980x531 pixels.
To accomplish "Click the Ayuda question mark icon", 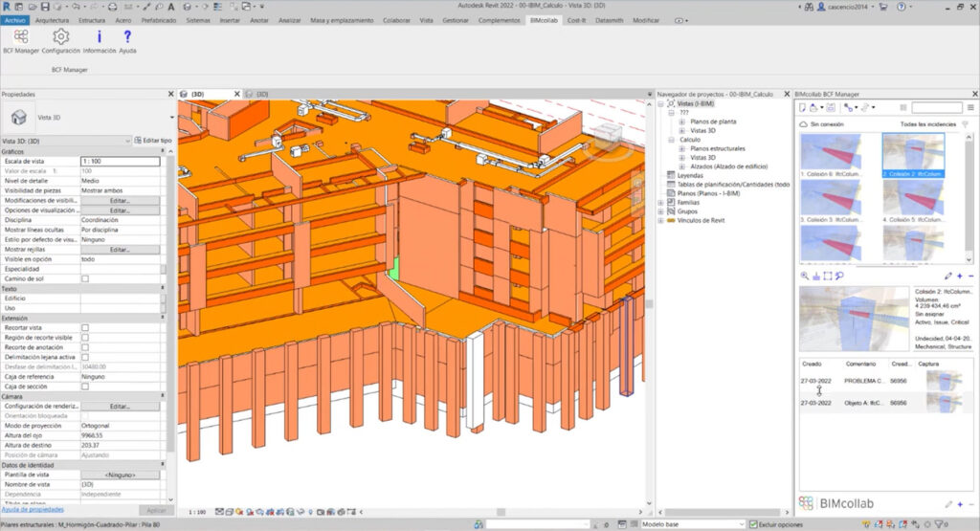I will 127,38.
